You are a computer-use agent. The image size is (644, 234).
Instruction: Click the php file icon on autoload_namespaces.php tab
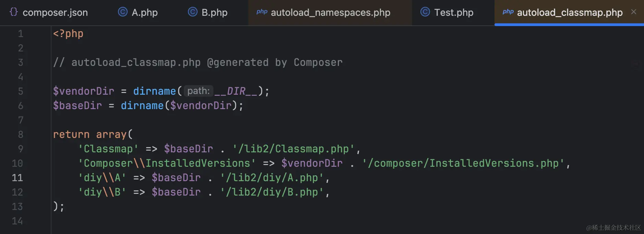coord(262,12)
